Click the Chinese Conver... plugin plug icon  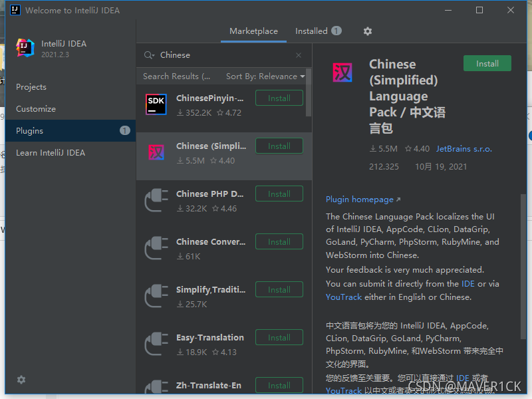coord(156,248)
